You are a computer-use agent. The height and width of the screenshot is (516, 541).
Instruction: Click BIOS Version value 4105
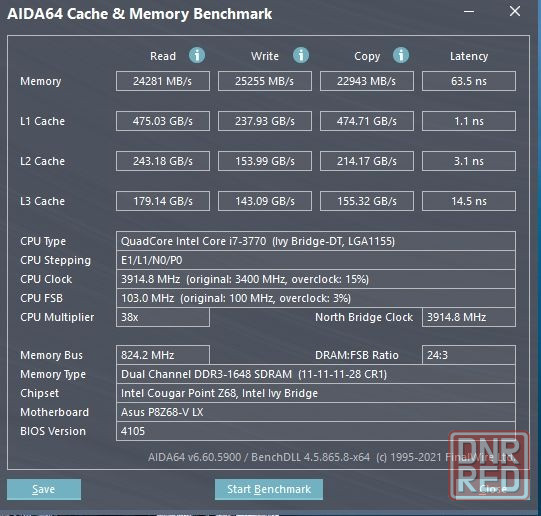pyautogui.click(x=316, y=431)
